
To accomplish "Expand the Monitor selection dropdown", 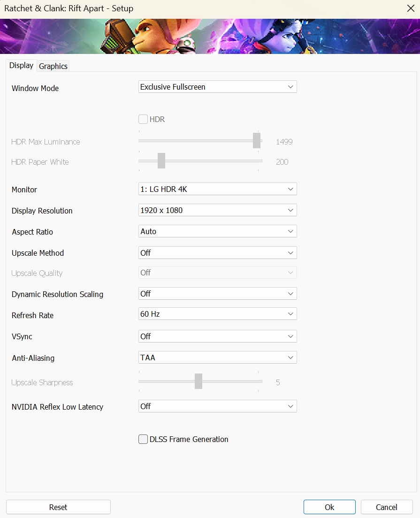I will tap(217, 189).
